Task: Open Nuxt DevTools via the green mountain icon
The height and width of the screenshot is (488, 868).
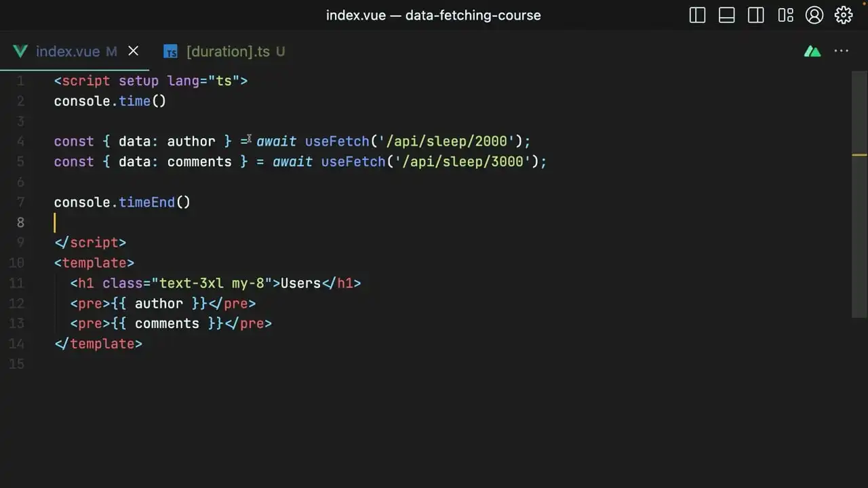Action: pyautogui.click(x=812, y=51)
